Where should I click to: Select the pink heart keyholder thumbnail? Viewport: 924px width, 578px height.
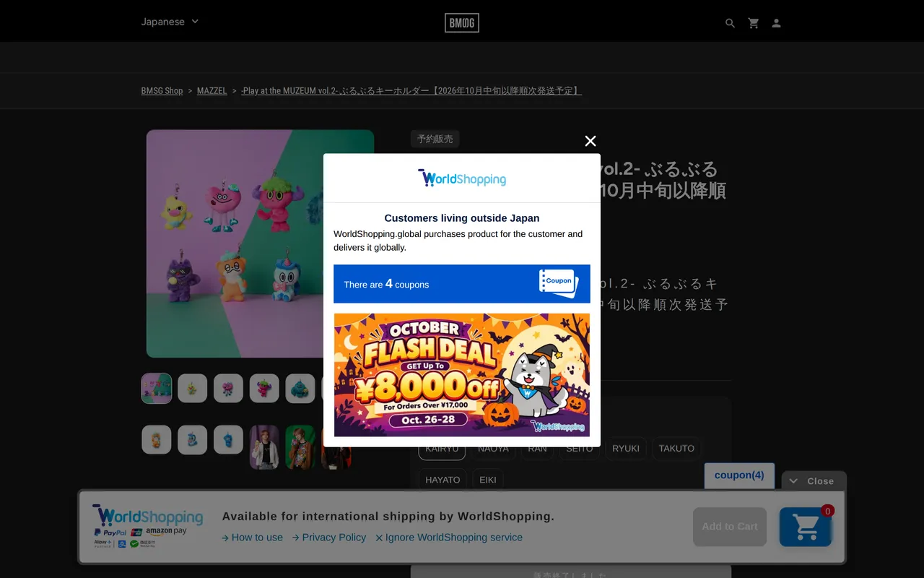tap(228, 389)
